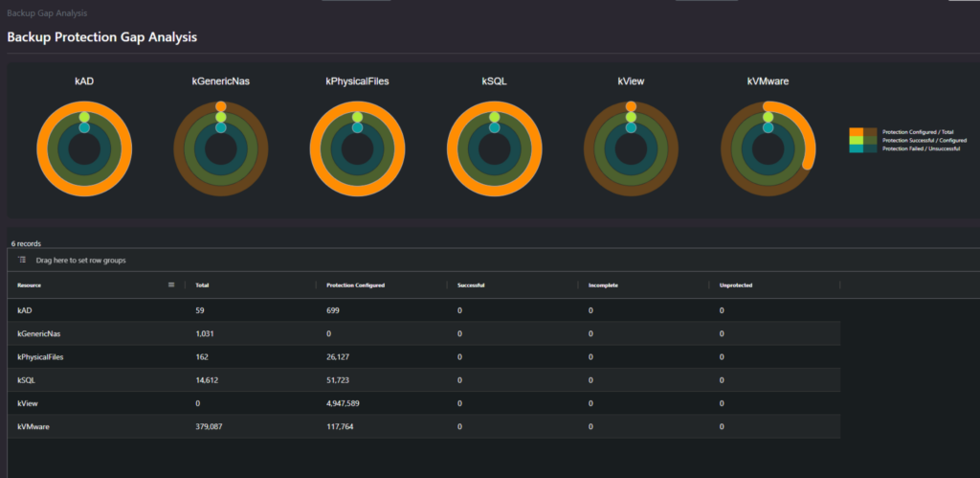
Task: Sort by the Successful column header
Action: [471, 285]
